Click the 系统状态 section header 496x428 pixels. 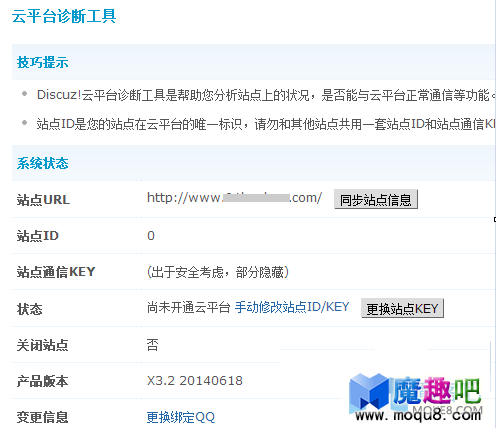(43, 163)
